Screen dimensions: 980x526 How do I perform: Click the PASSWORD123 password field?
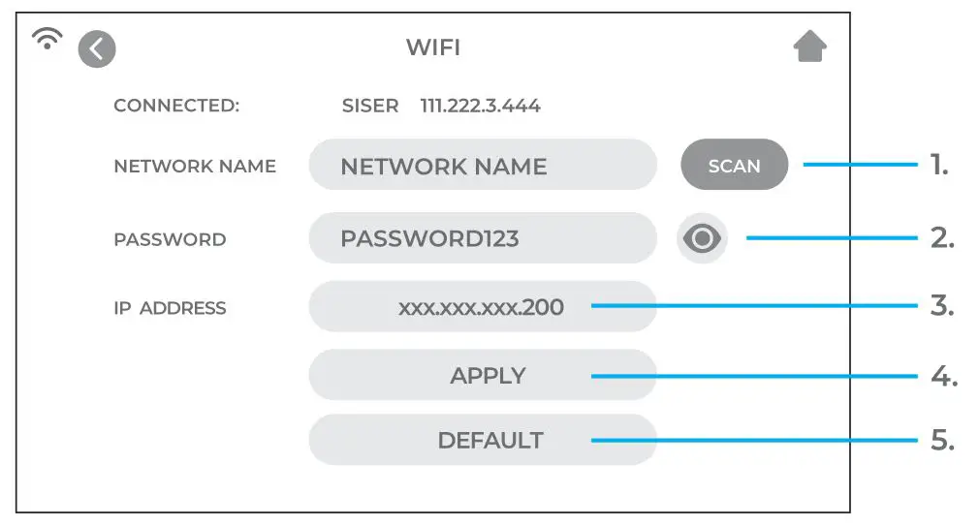click(x=483, y=238)
